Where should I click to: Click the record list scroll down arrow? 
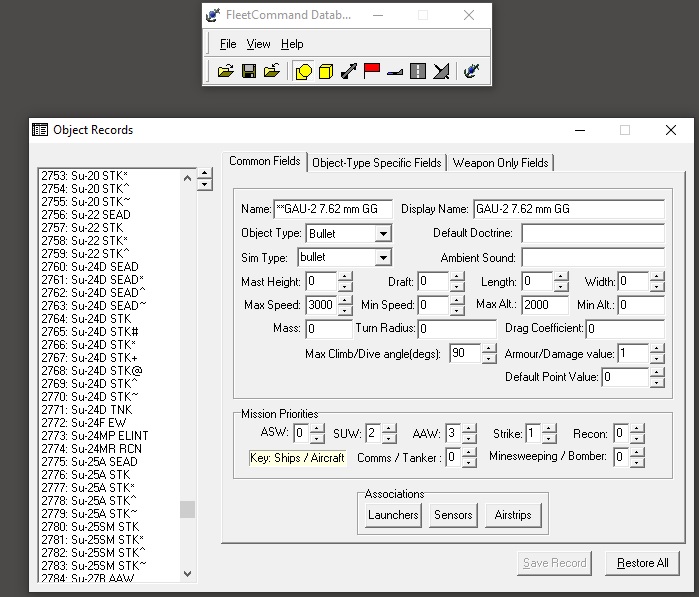tap(187, 574)
